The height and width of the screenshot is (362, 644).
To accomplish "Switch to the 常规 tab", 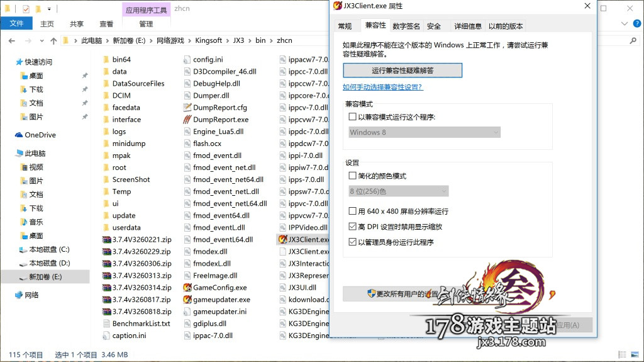I will point(345,26).
